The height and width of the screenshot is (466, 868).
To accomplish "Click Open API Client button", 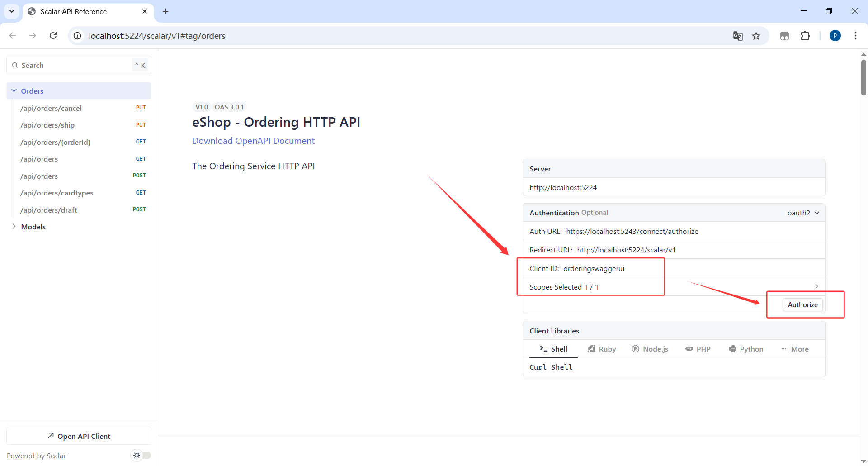I will [79, 436].
